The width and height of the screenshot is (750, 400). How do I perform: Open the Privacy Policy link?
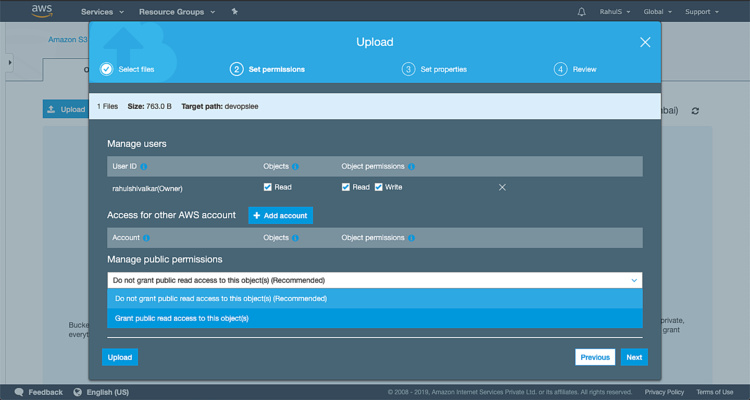pos(664,392)
